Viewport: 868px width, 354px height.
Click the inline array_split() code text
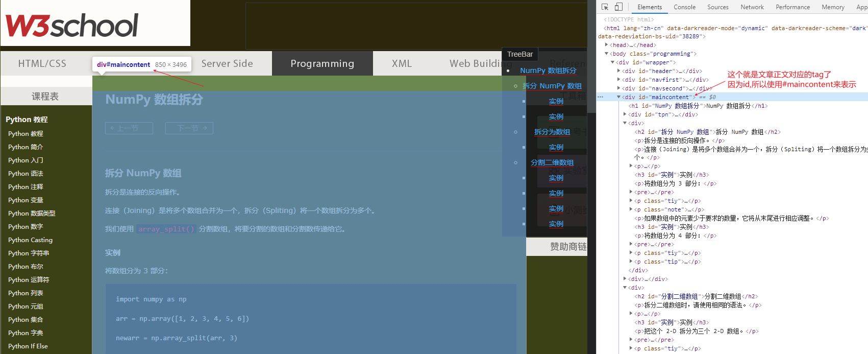[x=166, y=229]
